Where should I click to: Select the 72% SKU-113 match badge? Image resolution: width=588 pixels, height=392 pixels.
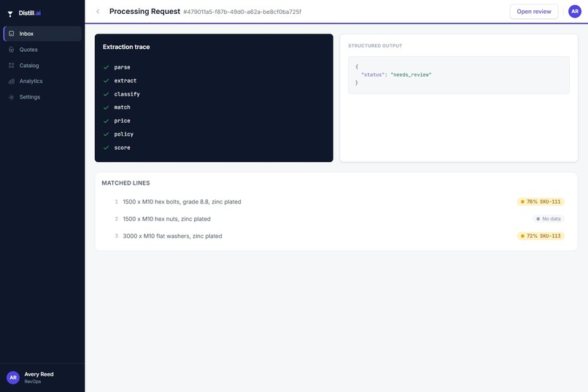(x=541, y=236)
